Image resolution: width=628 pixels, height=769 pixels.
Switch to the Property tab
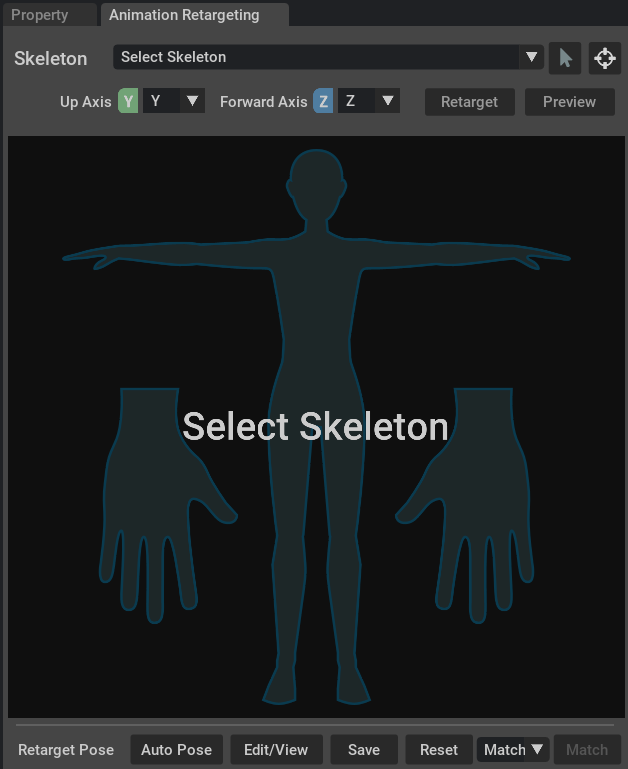pos(40,15)
